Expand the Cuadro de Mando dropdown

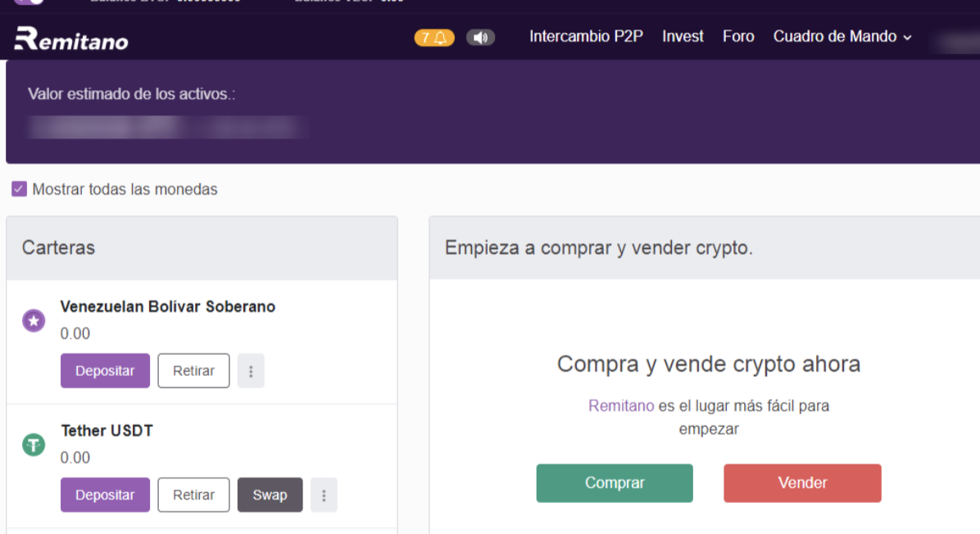(842, 37)
